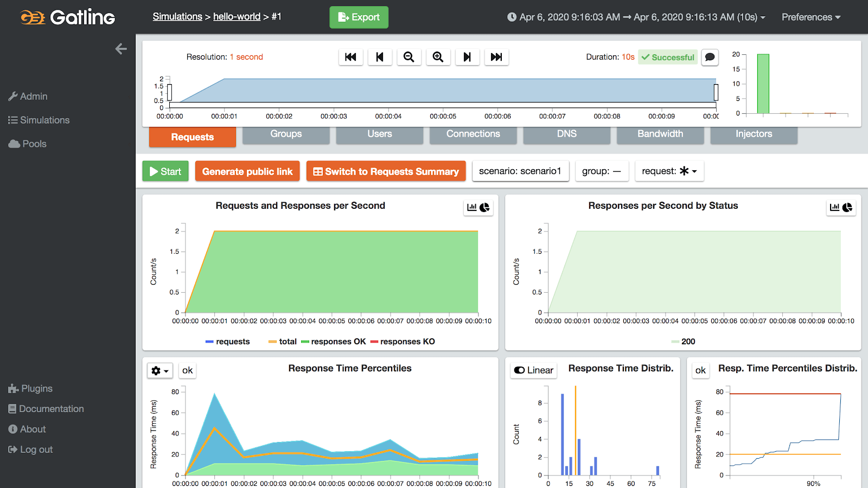This screenshot has width=868, height=488.
Task: Click the 1 second resolution value
Action: click(246, 57)
